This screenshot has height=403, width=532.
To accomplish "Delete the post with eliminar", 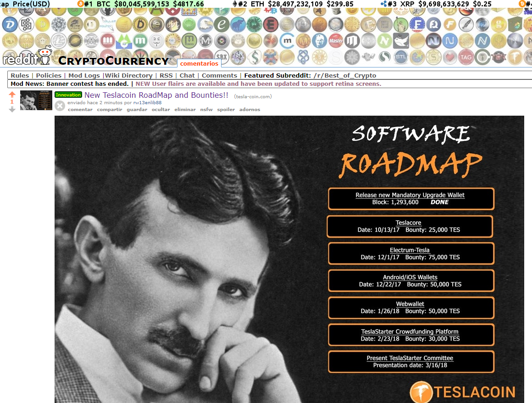I will click(x=185, y=109).
